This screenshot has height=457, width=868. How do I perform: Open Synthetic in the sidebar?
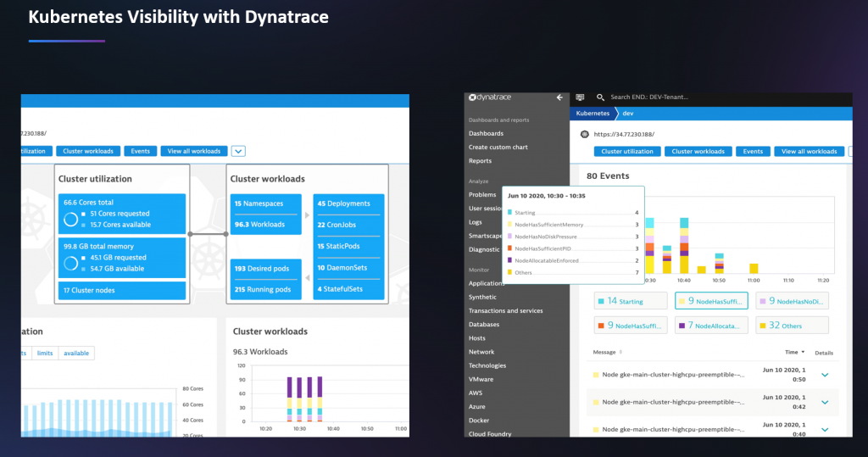(x=482, y=298)
